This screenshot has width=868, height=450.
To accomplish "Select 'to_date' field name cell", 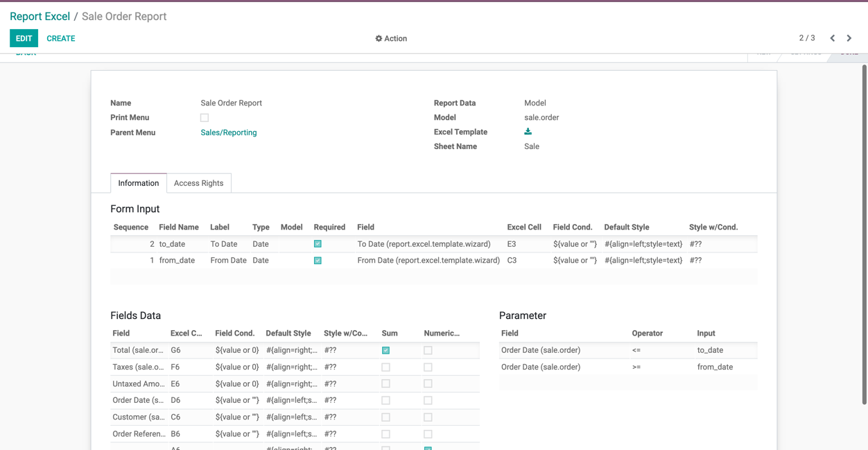I will (172, 244).
